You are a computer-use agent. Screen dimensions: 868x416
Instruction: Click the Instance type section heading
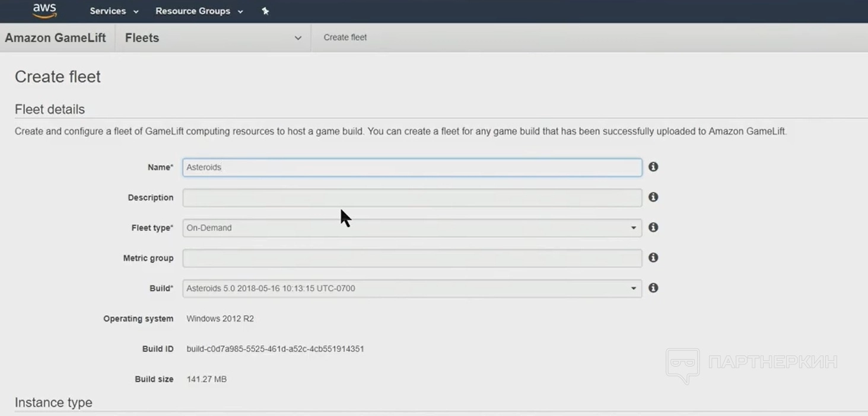53,402
